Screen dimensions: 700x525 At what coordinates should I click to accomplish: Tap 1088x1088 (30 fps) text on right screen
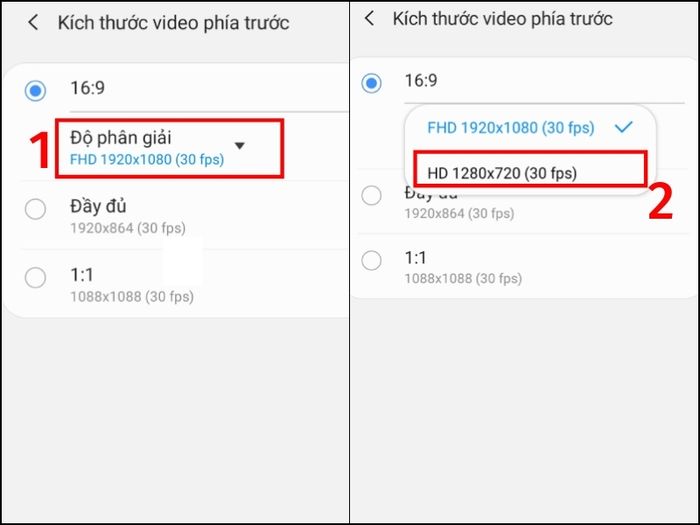tap(463, 279)
